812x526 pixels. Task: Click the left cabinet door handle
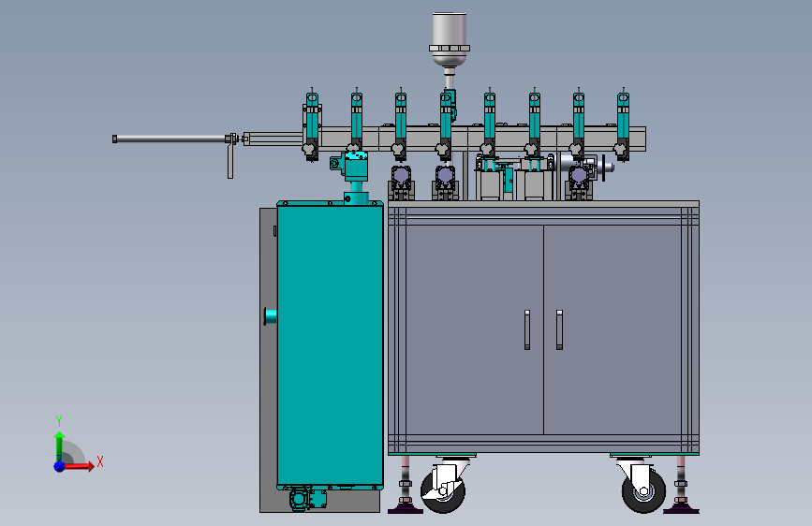click(x=527, y=329)
